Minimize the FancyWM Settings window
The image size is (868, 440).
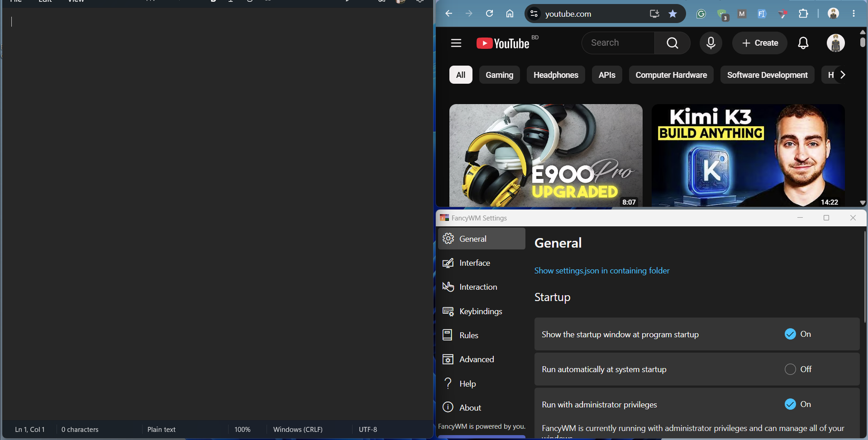click(800, 218)
